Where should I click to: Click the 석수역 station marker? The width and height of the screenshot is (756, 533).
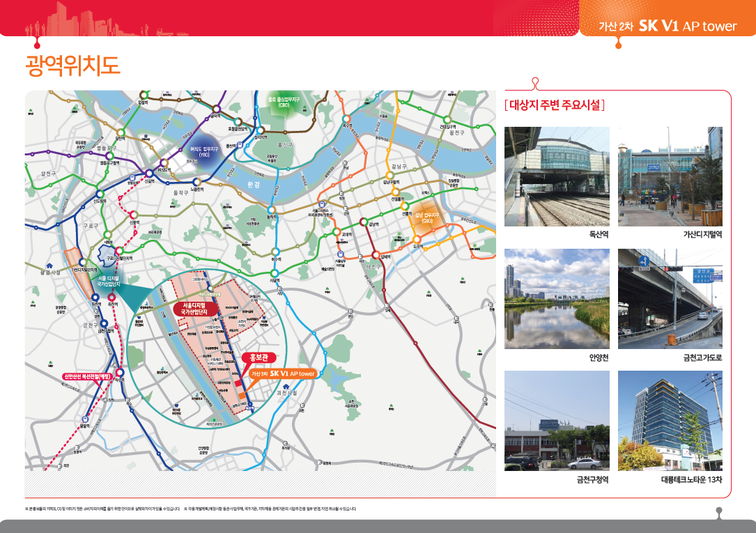click(x=119, y=372)
